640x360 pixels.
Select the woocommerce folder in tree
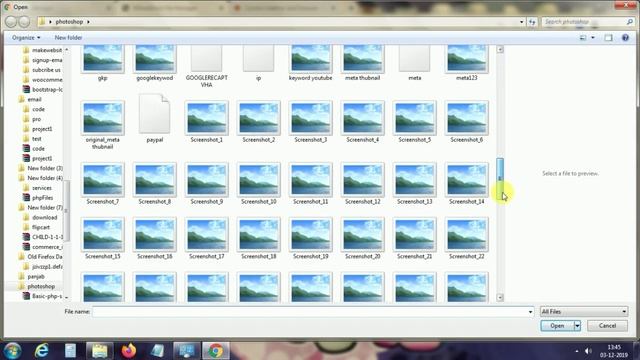43,80
